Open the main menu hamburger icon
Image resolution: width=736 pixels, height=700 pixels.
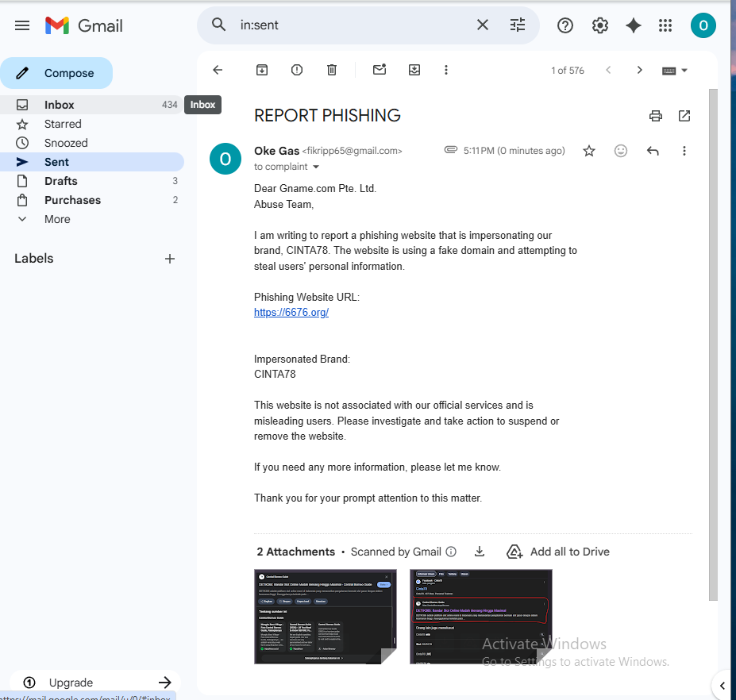[22, 25]
